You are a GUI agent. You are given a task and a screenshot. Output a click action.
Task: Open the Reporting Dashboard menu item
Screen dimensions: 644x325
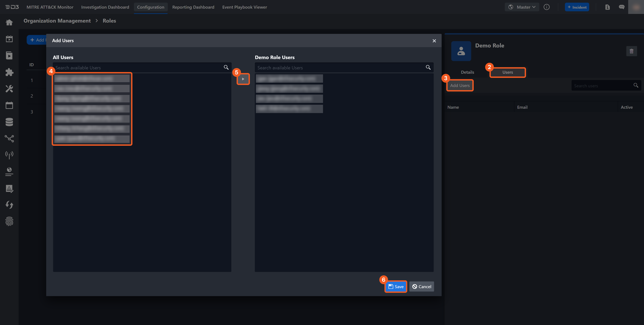click(x=193, y=7)
